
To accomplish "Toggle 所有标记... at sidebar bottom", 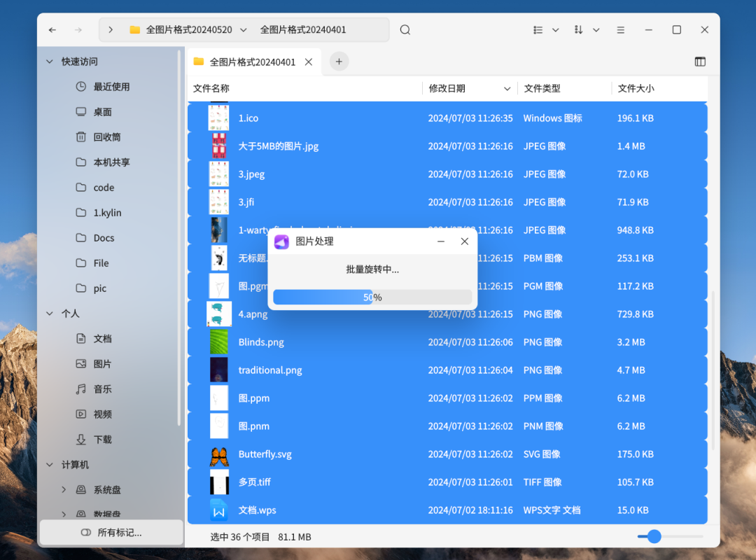I will click(112, 533).
